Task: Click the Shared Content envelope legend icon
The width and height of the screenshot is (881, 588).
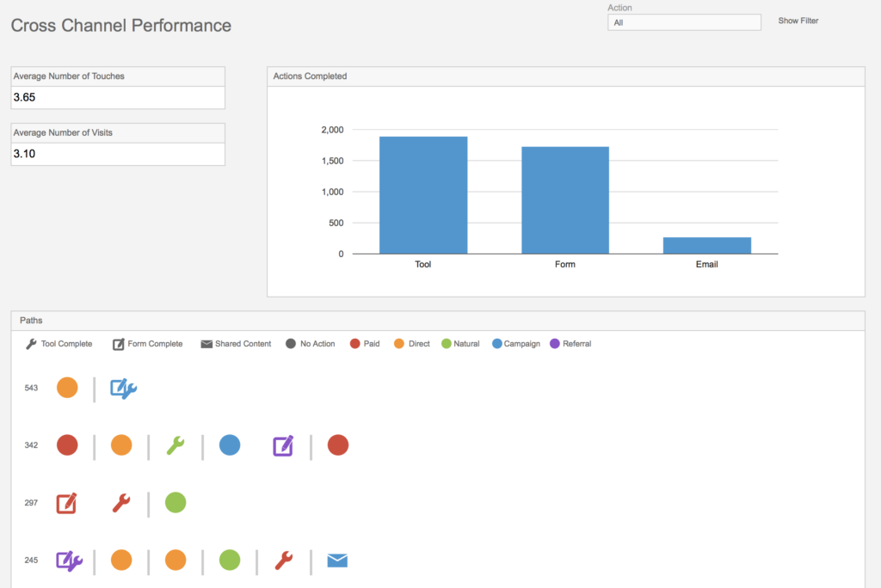Action: tap(206, 344)
